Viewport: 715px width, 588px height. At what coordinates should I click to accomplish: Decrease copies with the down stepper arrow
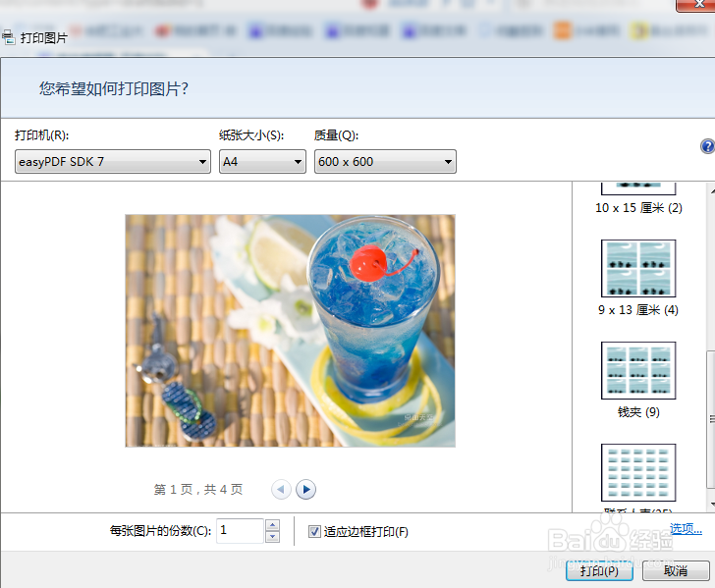[x=272, y=537]
